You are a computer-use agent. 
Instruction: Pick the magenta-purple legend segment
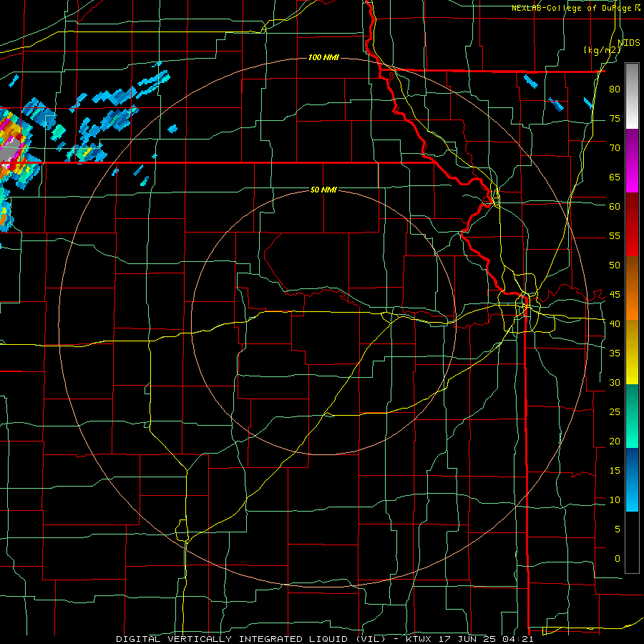tap(632, 160)
